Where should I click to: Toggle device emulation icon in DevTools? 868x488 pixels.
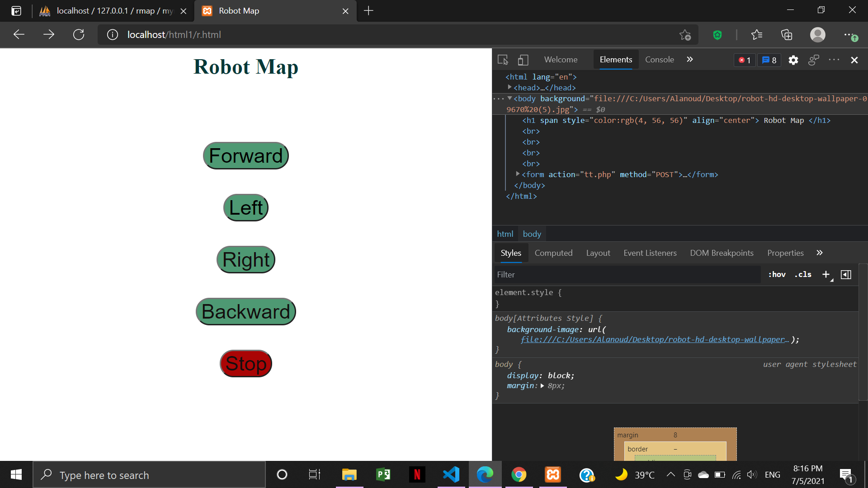523,60
